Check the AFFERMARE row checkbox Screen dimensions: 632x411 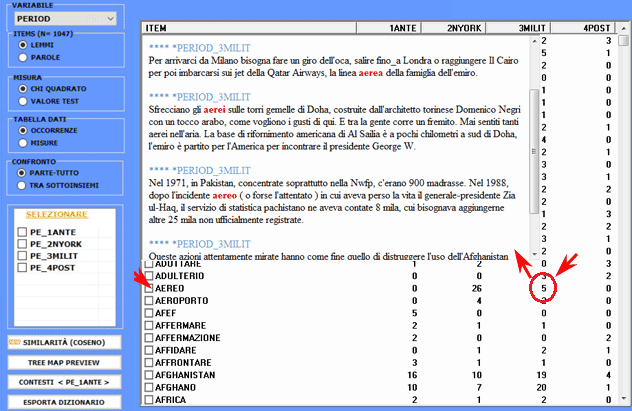(149, 325)
